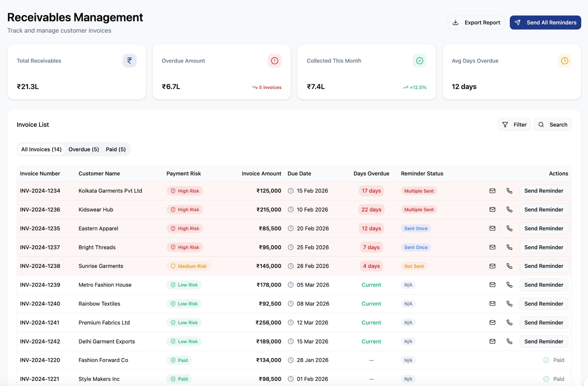Click the phone icon for Kidswear Hub row

(510, 209)
